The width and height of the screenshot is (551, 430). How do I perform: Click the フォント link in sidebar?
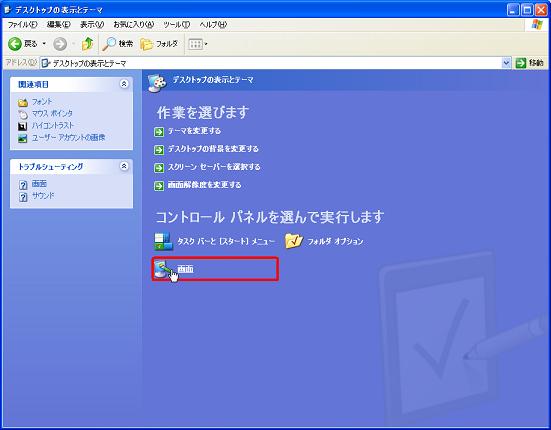[42, 102]
